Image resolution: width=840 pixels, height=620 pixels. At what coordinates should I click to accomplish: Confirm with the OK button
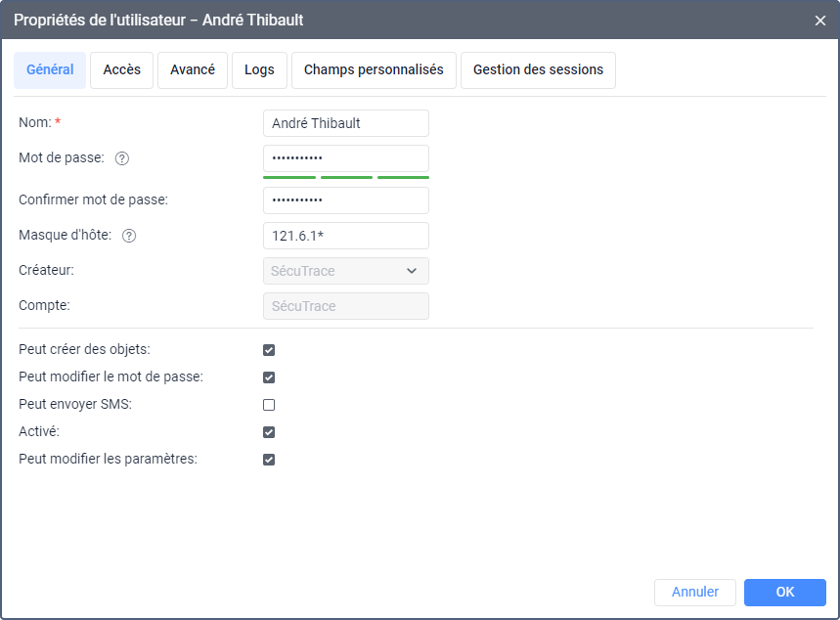785,593
